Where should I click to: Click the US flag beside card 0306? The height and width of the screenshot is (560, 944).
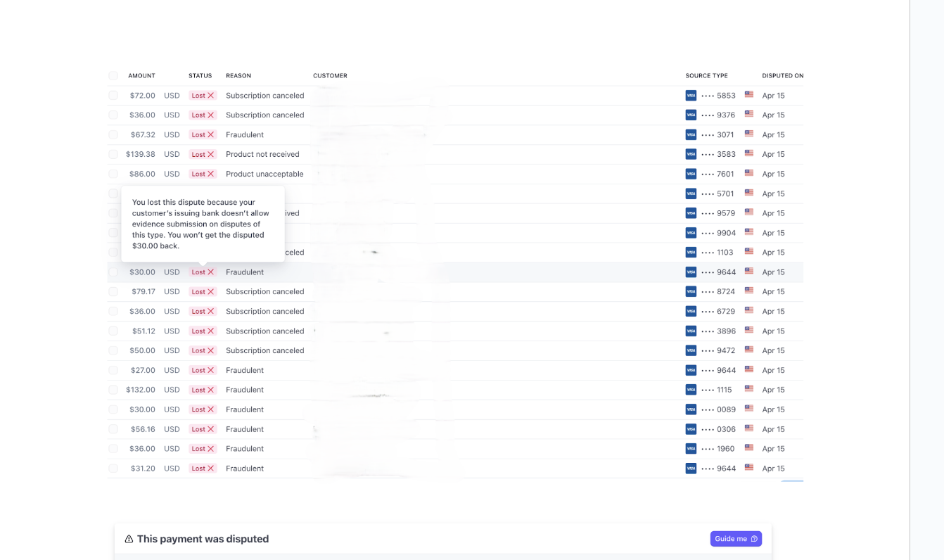coord(749,428)
